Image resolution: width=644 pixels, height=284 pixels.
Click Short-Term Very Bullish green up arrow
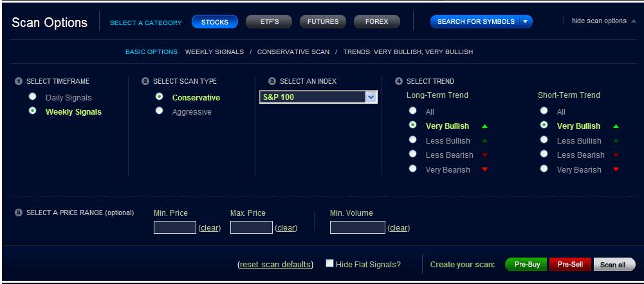[616, 126]
